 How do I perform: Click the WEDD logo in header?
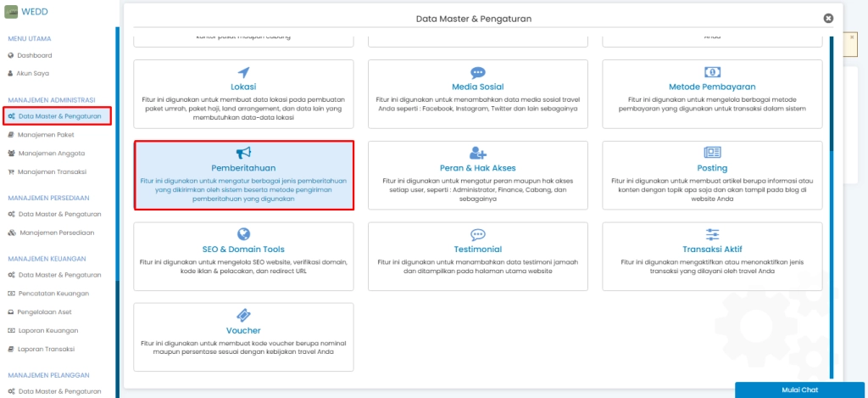(27, 13)
